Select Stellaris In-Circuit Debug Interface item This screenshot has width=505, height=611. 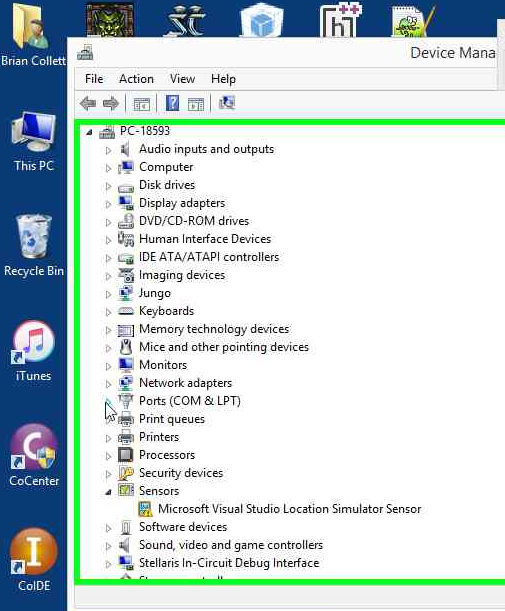pyautogui.click(x=229, y=563)
